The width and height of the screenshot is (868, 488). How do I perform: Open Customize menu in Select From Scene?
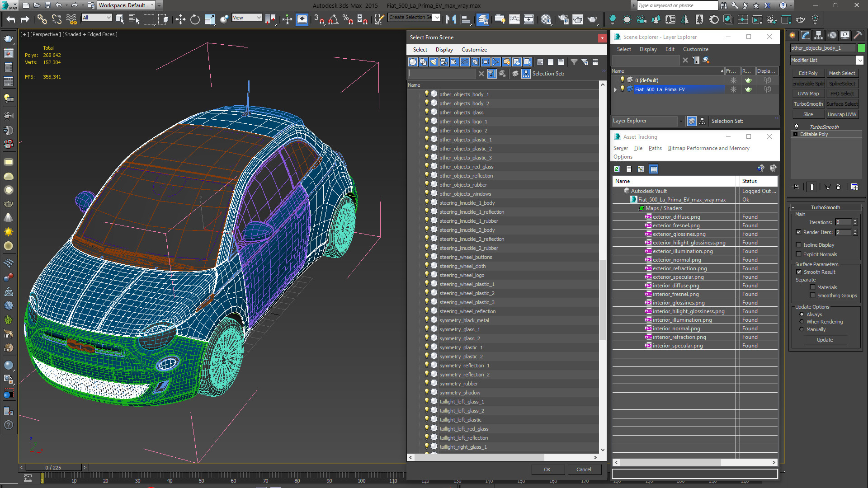pos(474,50)
